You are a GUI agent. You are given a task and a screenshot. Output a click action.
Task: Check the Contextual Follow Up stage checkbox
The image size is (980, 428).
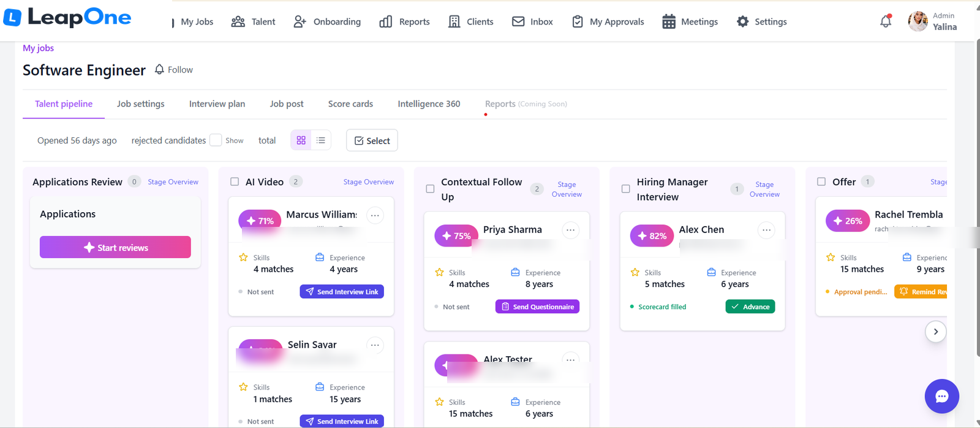point(430,189)
